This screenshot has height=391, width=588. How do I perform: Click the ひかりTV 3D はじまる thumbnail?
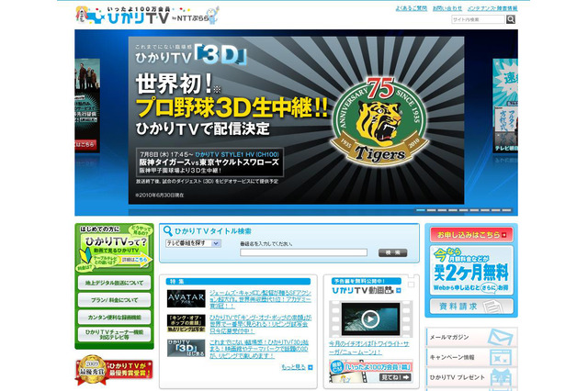coord(186,348)
